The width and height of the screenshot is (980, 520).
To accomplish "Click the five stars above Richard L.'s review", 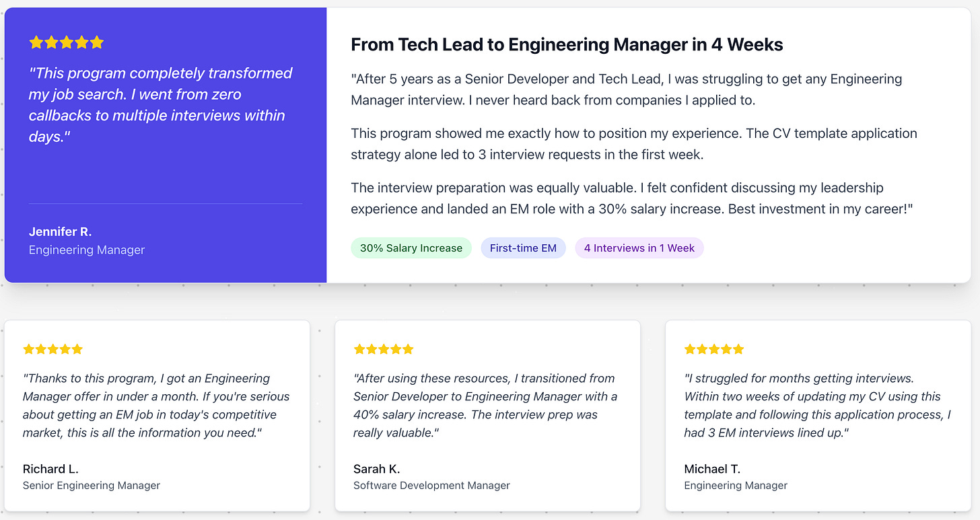I will tap(53, 349).
